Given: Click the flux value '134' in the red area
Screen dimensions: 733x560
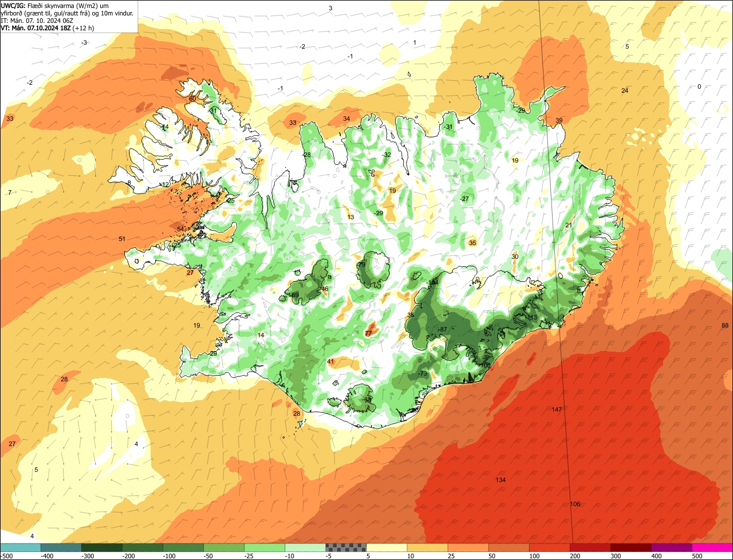Looking at the screenshot, I should coord(501,480).
